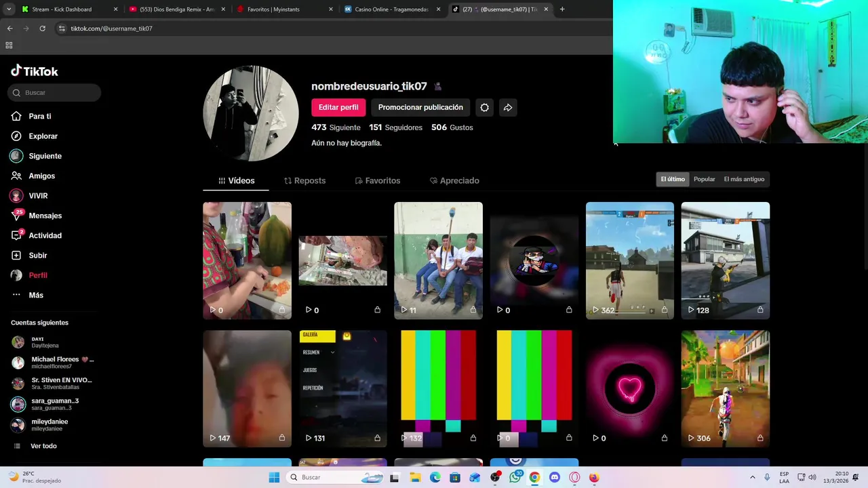The height and width of the screenshot is (488, 868).
Task: Click the tiktok.com address bar
Action: coord(332,28)
